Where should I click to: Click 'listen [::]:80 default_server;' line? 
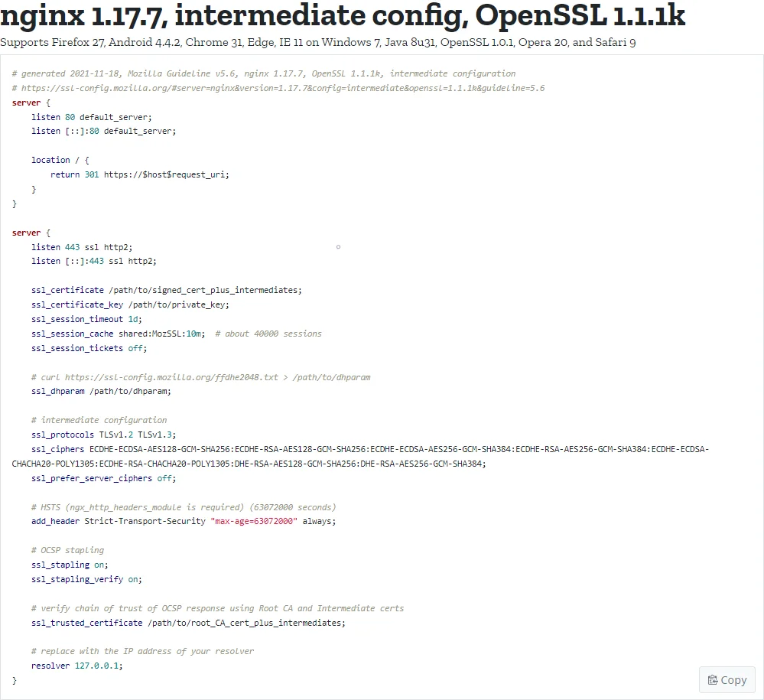(104, 131)
